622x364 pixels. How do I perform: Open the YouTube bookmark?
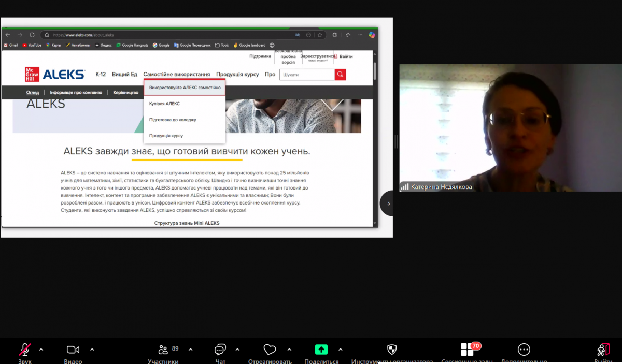pos(32,45)
